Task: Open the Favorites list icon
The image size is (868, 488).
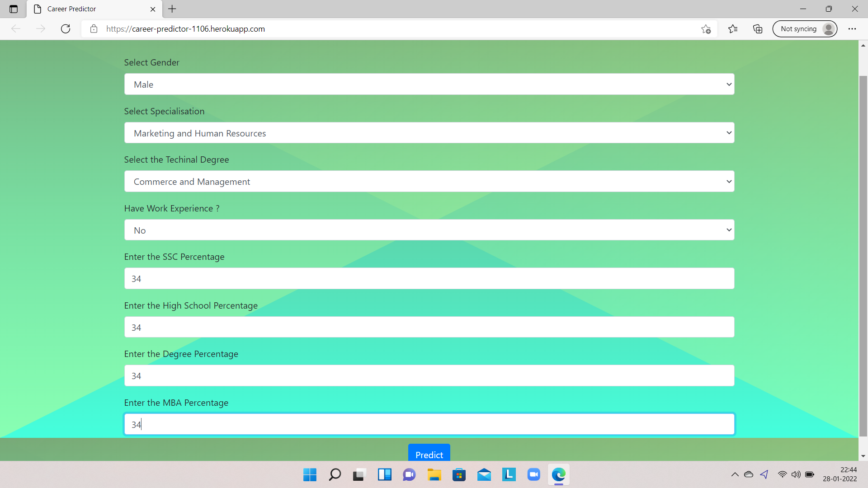Action: click(733, 29)
